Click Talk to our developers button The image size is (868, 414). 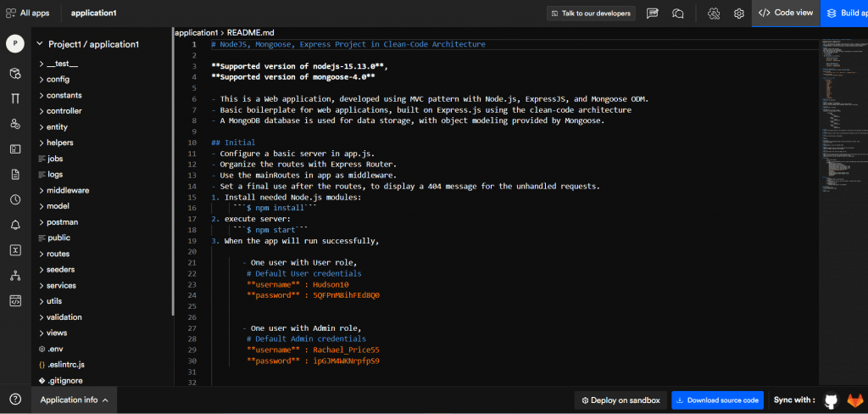[591, 14]
